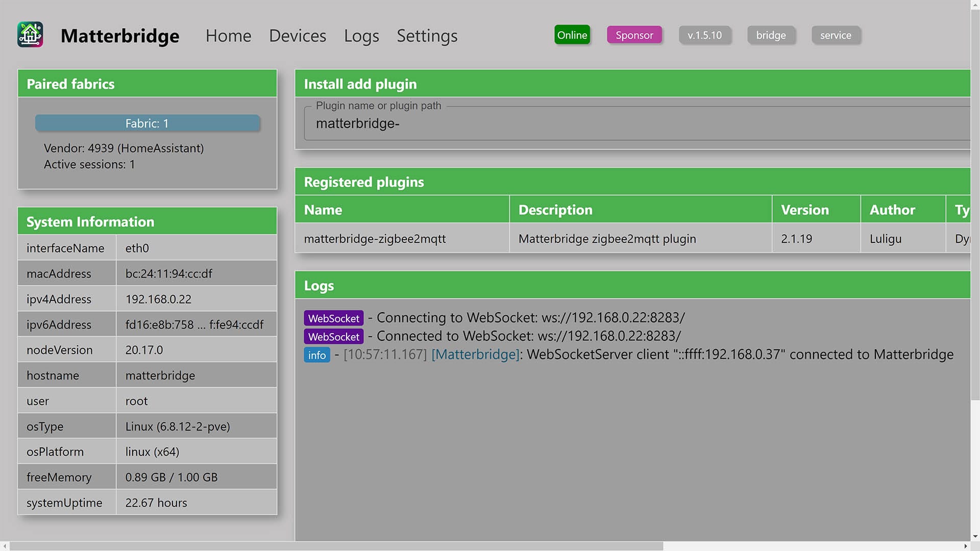Select Home in the navigation bar

click(228, 36)
